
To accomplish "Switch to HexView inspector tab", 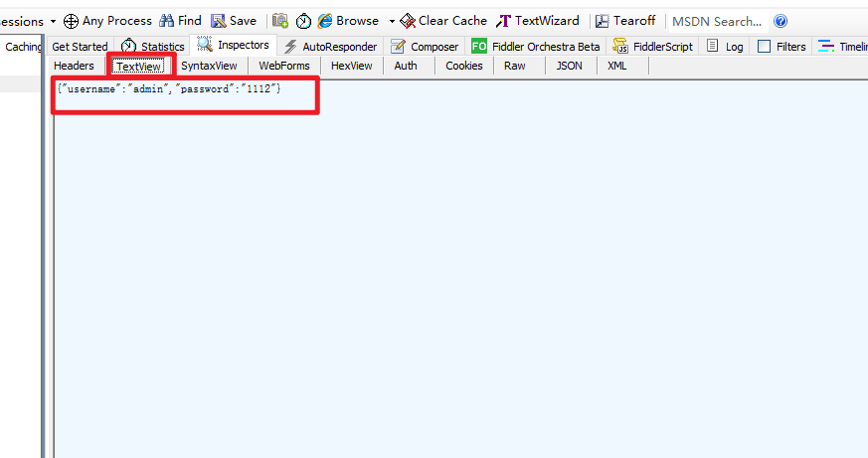I will [x=352, y=66].
